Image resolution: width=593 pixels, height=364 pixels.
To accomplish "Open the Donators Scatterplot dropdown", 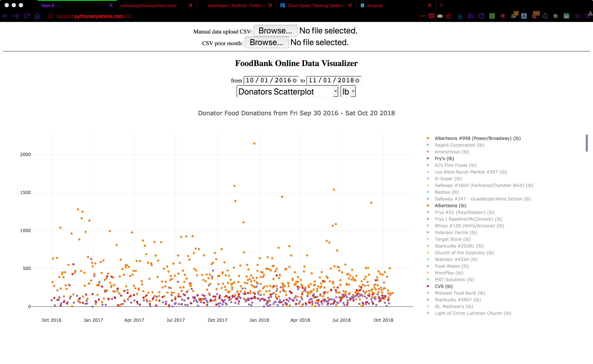I will (x=287, y=92).
